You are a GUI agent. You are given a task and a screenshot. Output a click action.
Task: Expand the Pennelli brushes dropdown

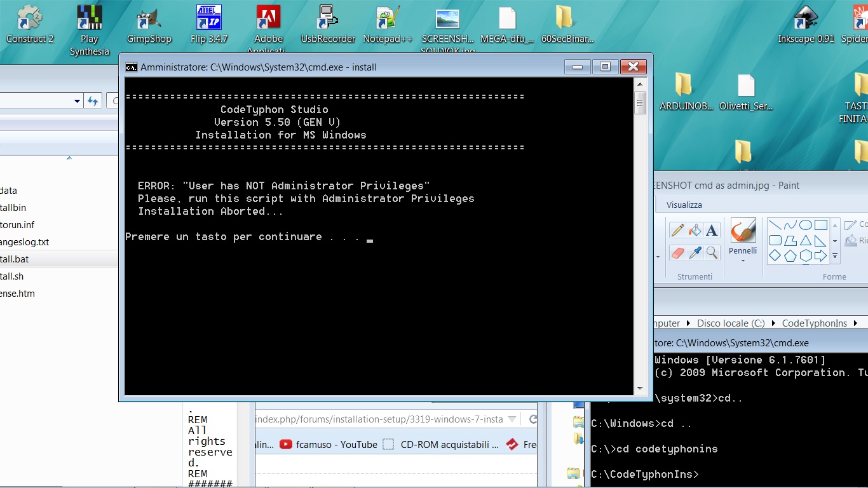[743, 261]
